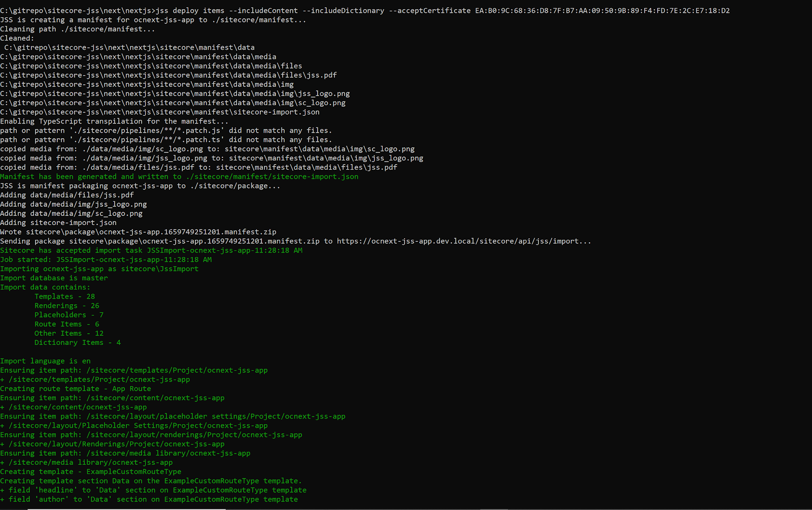812x510 pixels.
Task: Select the 'Cleaning path ./sitecore/manifest...' line
Action: coord(78,29)
